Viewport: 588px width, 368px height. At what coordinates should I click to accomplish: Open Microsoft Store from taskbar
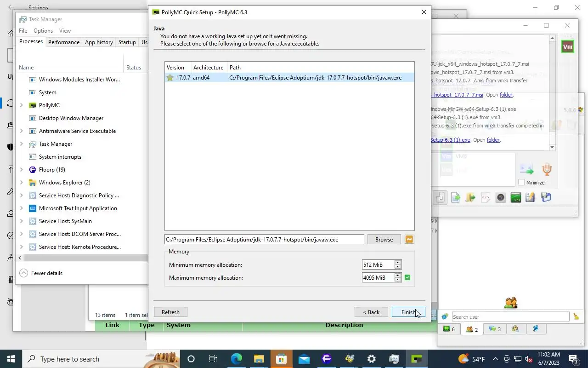coord(281,359)
